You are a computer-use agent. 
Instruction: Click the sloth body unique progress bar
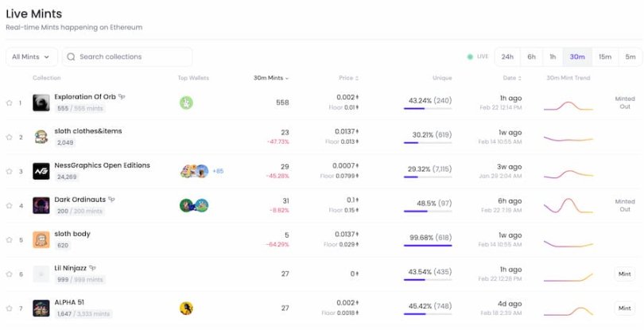[x=428, y=245]
